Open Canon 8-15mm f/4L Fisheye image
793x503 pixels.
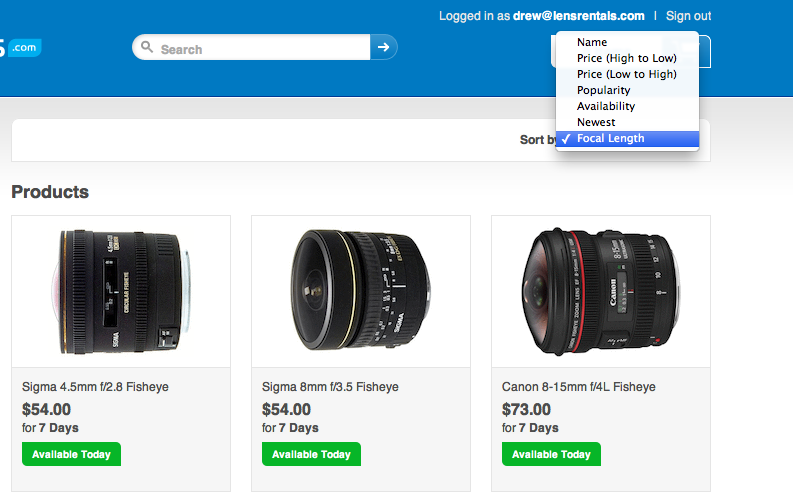click(x=601, y=291)
